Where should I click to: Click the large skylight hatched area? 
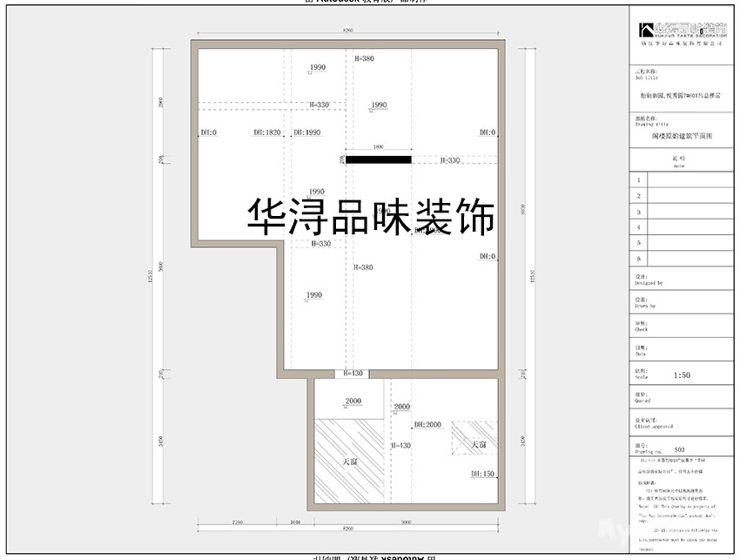coord(349,460)
